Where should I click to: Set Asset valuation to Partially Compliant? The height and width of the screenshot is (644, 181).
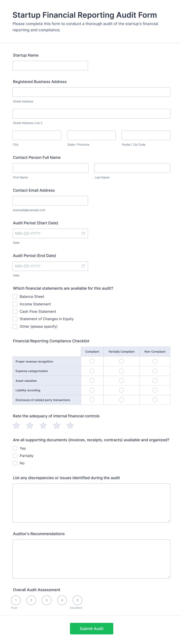tap(121, 380)
